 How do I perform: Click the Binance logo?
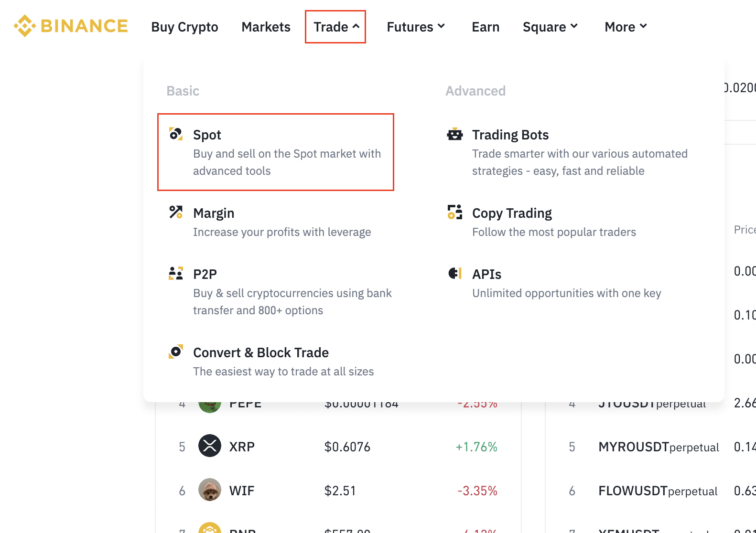pyautogui.click(x=71, y=26)
